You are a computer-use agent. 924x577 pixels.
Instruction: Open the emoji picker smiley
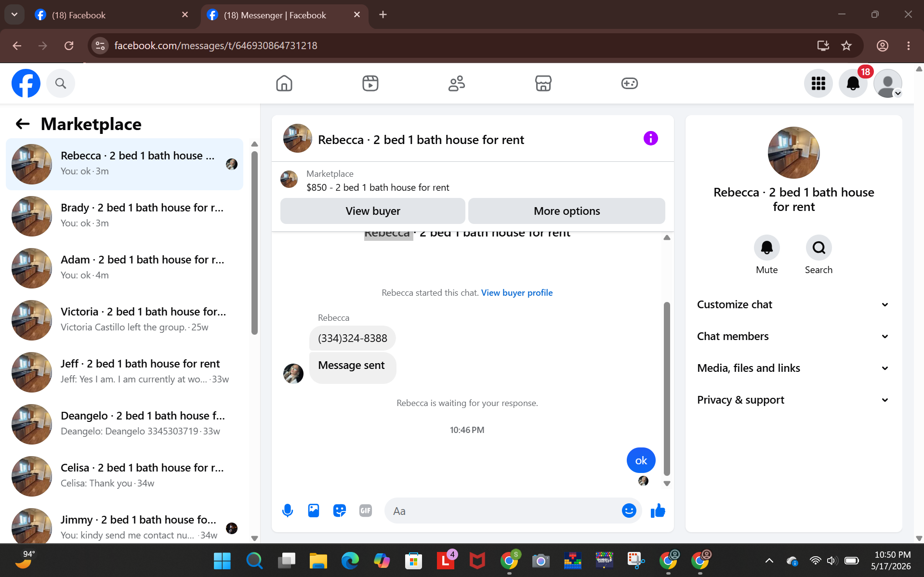(x=629, y=511)
